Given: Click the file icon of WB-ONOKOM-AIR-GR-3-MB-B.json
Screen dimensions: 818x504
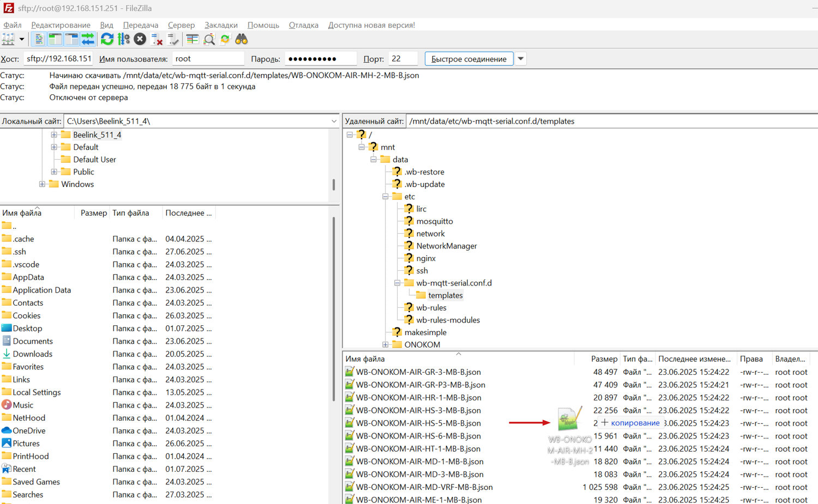Looking at the screenshot, I should point(350,372).
